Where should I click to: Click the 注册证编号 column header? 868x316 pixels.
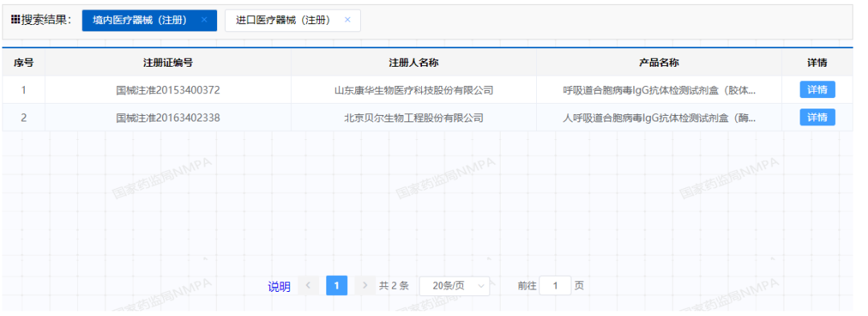pyautogui.click(x=168, y=63)
